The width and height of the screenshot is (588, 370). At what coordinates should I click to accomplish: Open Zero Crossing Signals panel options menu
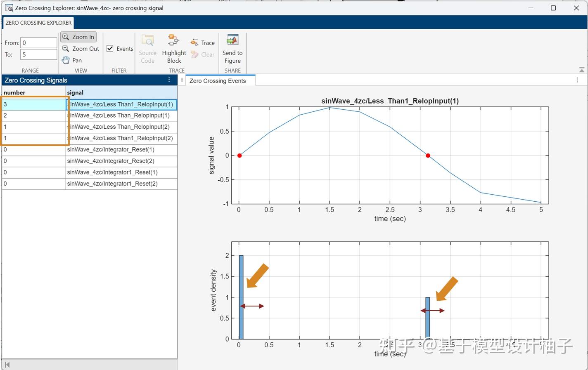pos(169,80)
